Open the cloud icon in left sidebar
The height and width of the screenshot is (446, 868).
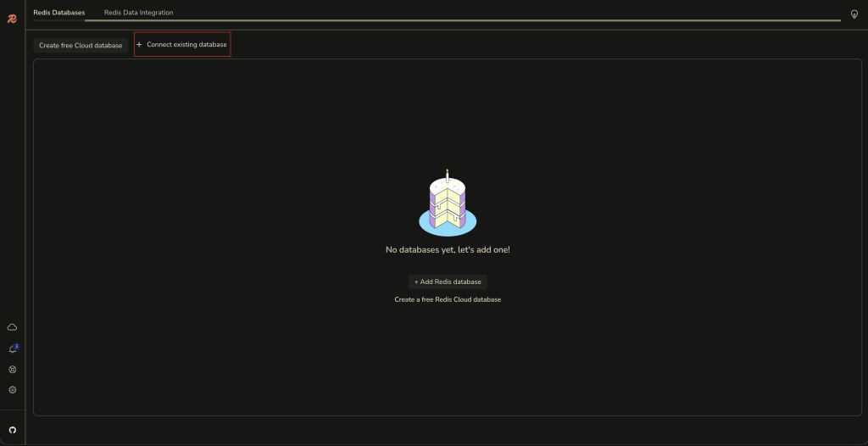click(12, 327)
